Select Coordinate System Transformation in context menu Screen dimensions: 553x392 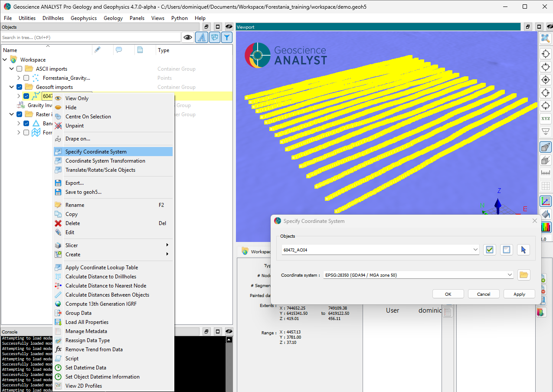click(105, 161)
